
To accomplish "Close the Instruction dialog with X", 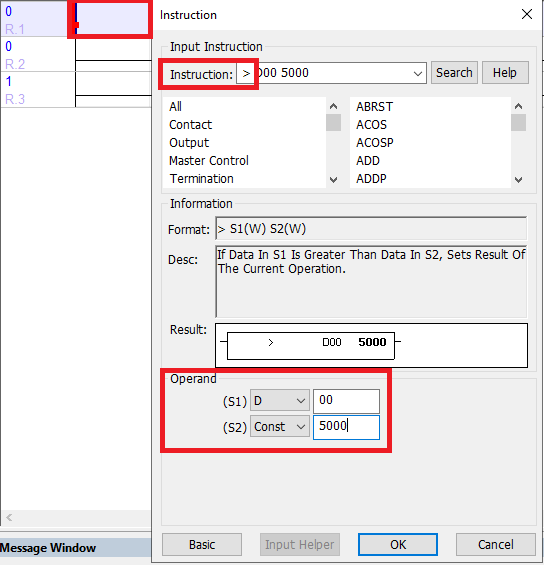I will tap(527, 14).
